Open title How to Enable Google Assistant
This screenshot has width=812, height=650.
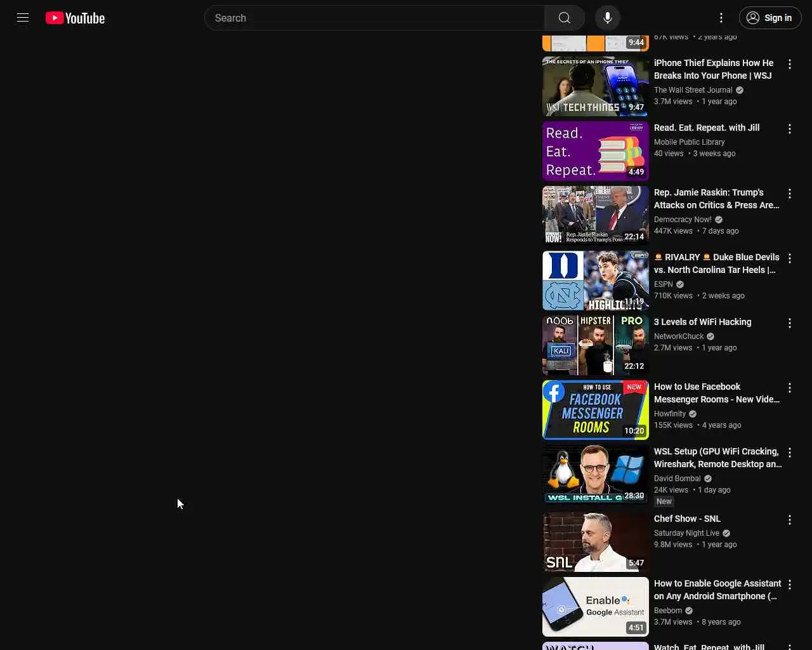(717, 590)
